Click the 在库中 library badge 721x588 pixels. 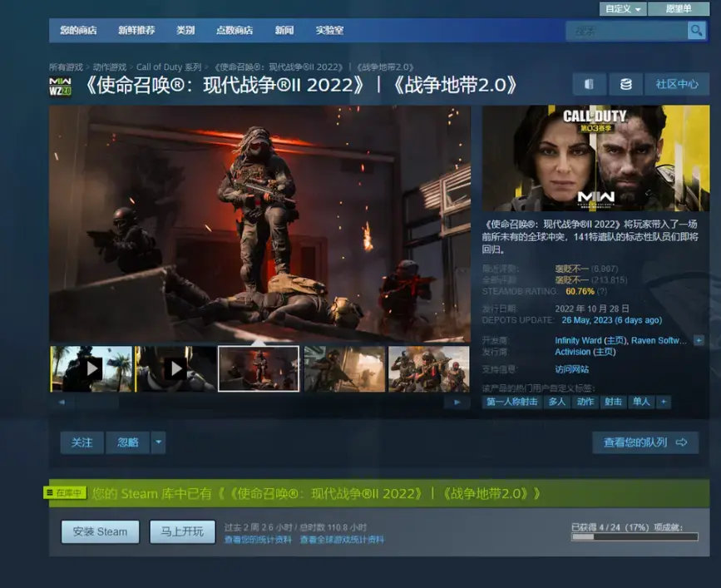point(65,493)
